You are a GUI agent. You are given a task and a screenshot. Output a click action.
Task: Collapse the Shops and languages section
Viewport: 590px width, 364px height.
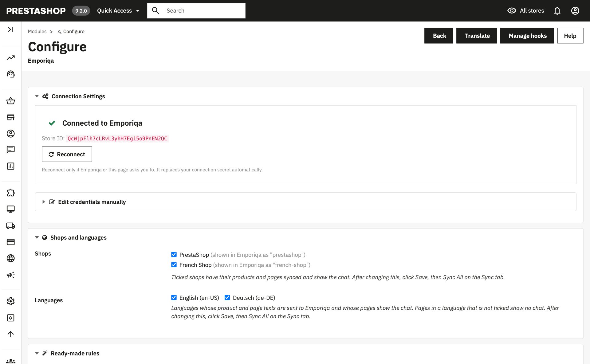pos(71,237)
